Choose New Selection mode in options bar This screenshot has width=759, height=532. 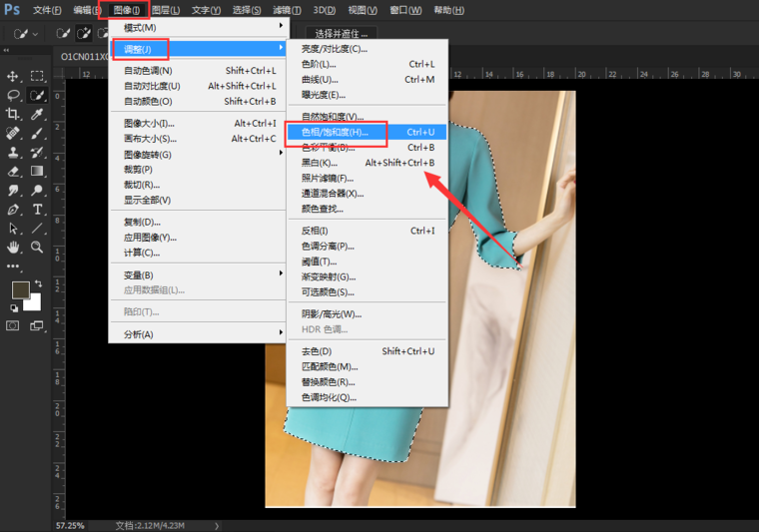63,33
